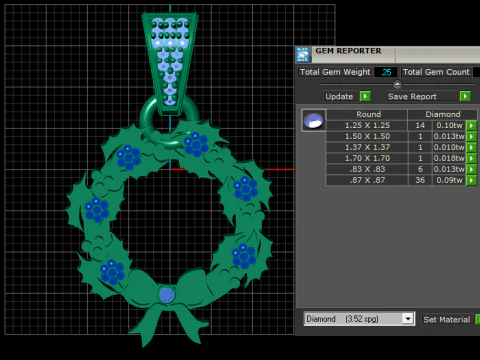Click the count cell showing 14
This screenshot has height=360, width=480.
420,125
